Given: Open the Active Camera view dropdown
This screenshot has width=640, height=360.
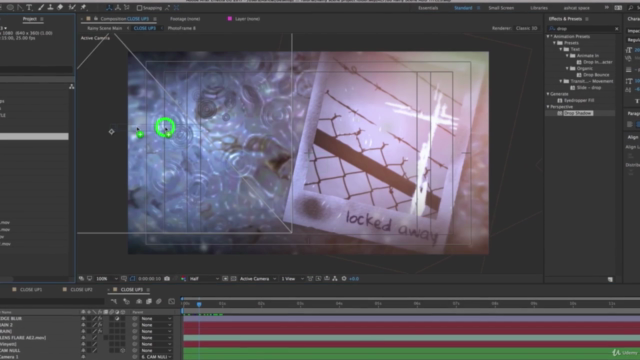Looking at the screenshot, I should [x=258, y=279].
